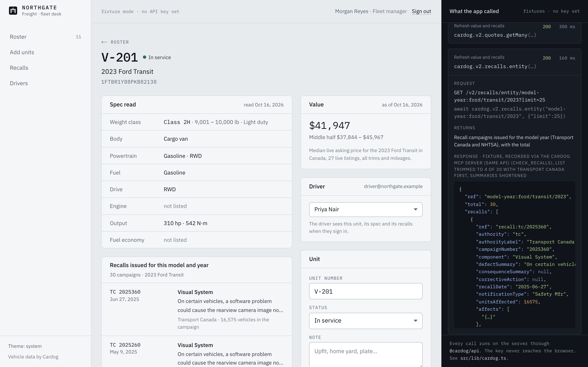Click the driver dropdown caret arrow
588x367 pixels.
coord(415,209)
